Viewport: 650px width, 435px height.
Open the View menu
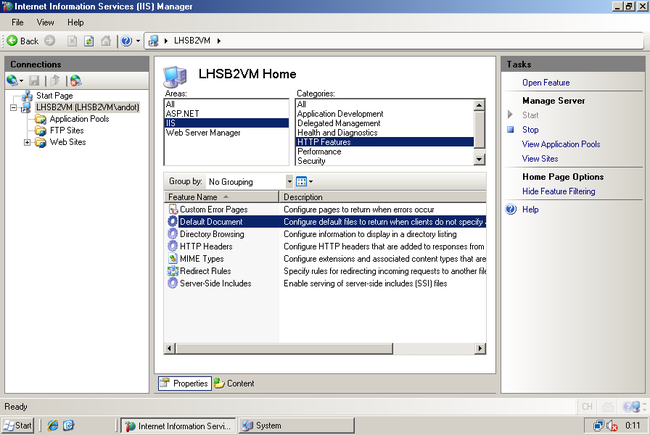tap(45, 22)
